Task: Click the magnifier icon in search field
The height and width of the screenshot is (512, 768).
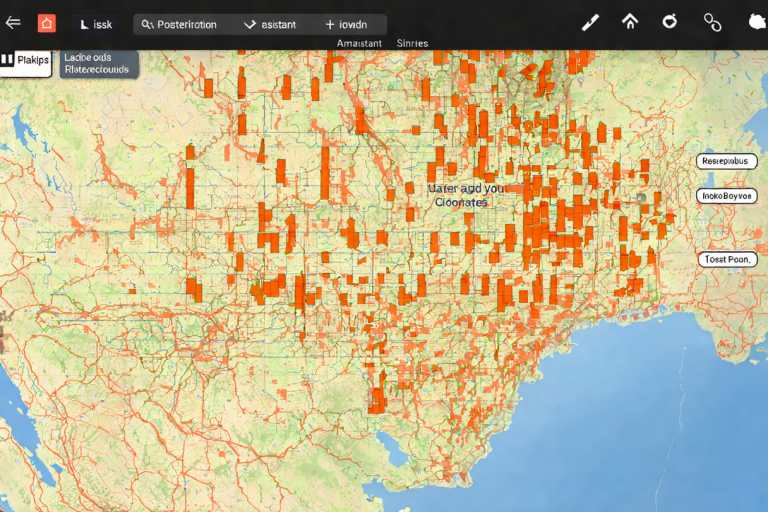Action: coord(147,25)
